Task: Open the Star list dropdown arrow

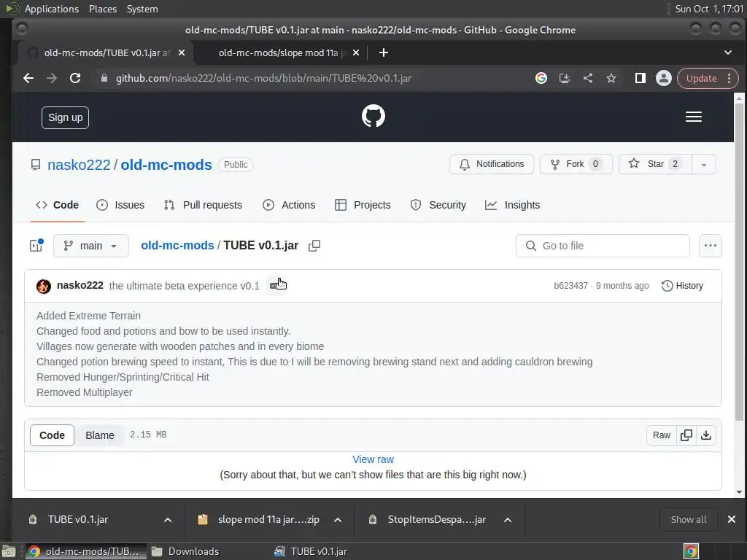Action: tap(704, 164)
